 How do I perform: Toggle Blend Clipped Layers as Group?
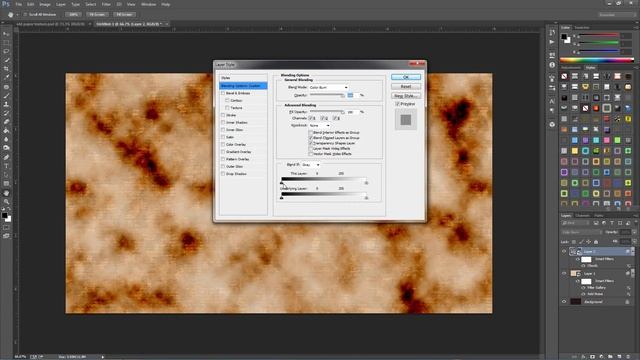tap(311, 138)
